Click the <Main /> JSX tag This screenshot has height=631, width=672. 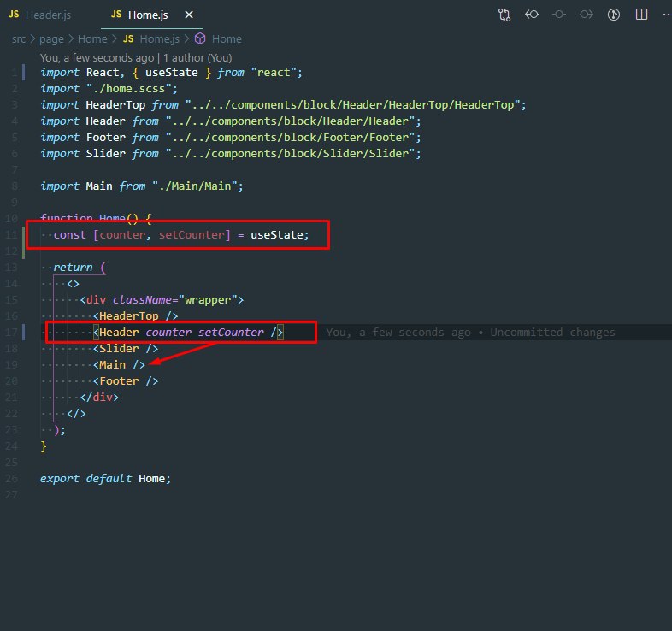click(x=119, y=365)
